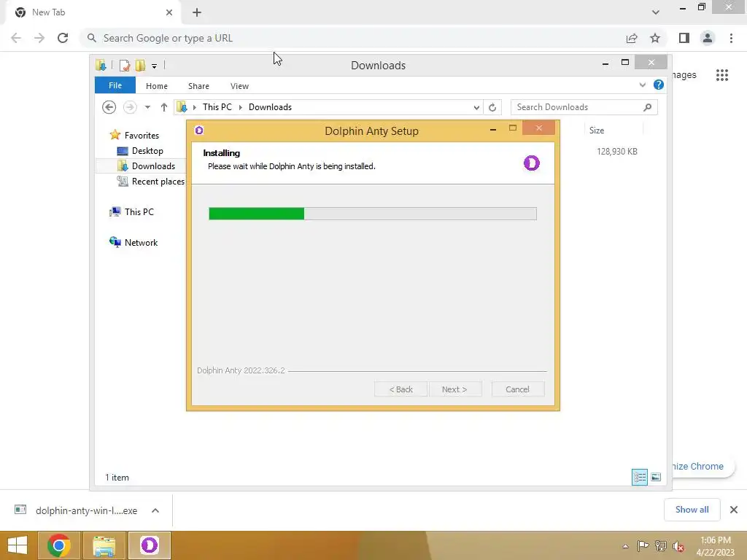Switch Explorer to large icons view
This screenshot has width=747, height=560.
click(x=656, y=477)
